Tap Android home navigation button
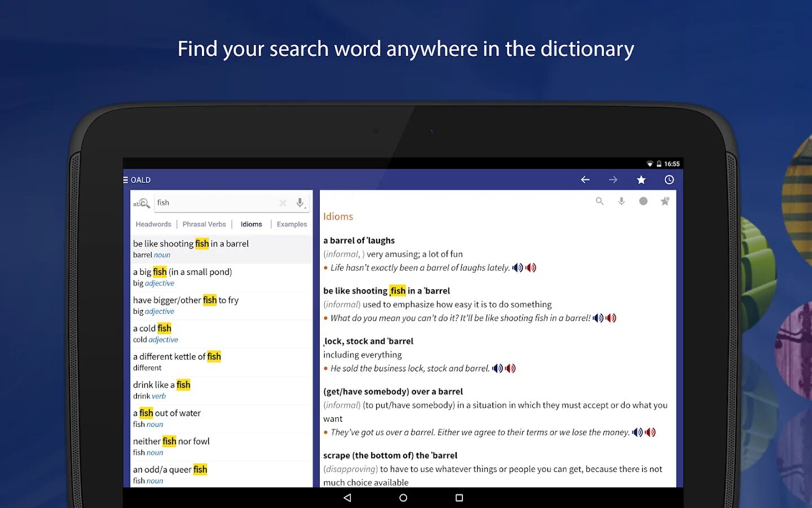The image size is (812, 508). tap(403, 498)
